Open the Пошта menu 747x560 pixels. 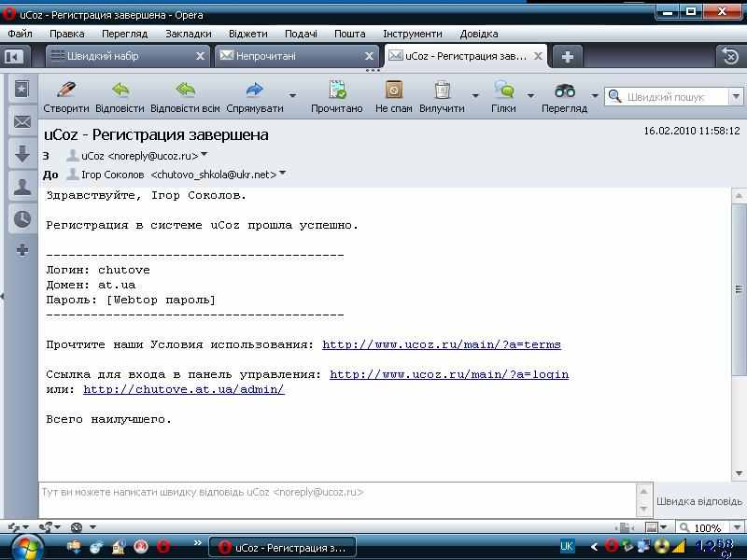(350, 34)
